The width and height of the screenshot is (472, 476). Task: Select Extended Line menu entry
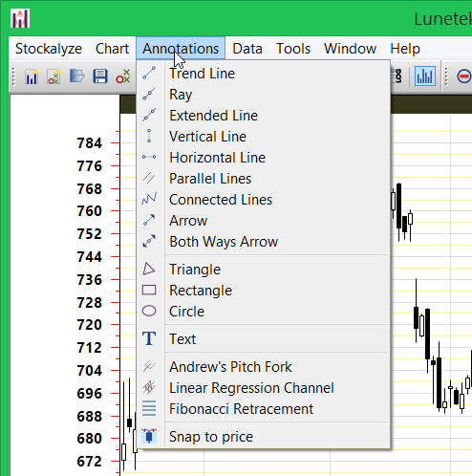(x=263, y=116)
